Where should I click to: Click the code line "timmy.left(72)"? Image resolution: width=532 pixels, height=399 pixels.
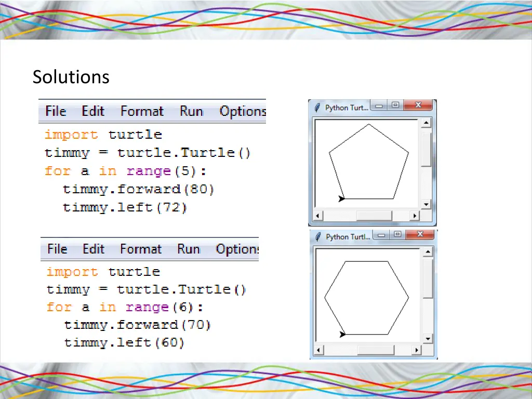pyautogui.click(x=125, y=208)
